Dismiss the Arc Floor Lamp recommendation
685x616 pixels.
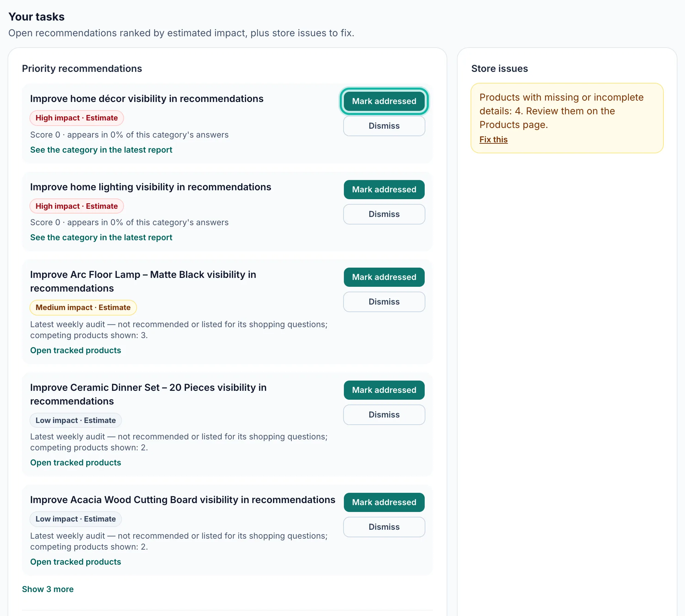(384, 302)
